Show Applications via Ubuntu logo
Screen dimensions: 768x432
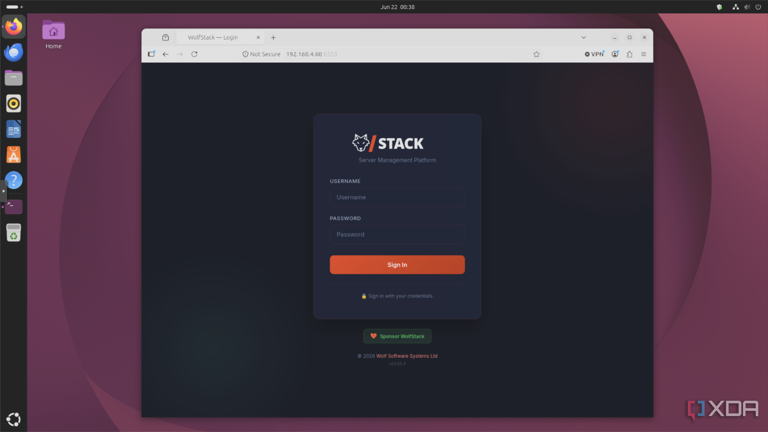pos(14,419)
